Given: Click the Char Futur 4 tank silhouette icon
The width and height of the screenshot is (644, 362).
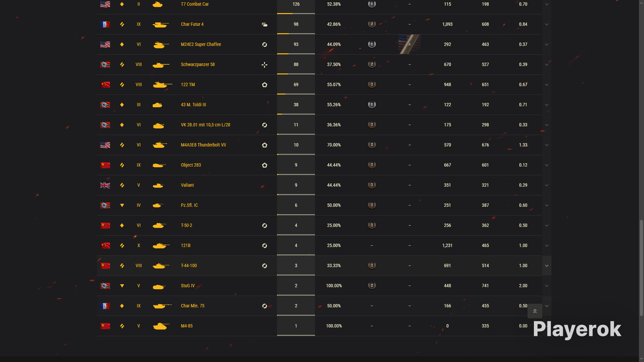Looking at the screenshot, I should tap(160, 25).
